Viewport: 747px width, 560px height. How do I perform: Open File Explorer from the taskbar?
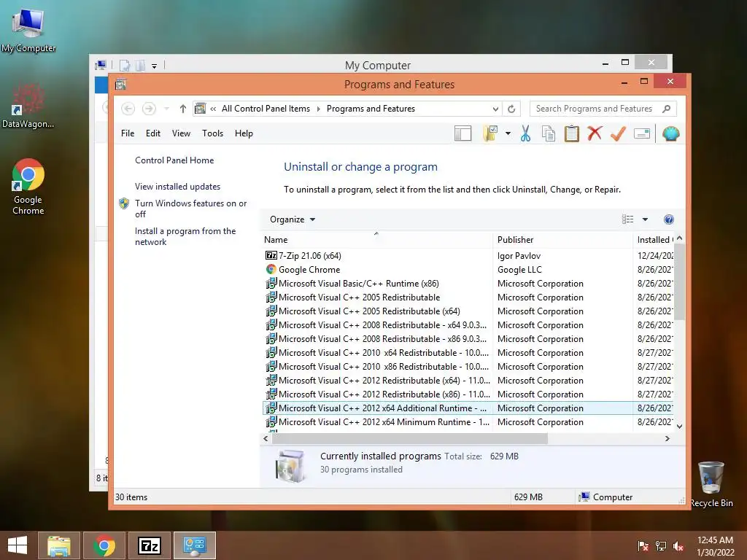click(59, 545)
